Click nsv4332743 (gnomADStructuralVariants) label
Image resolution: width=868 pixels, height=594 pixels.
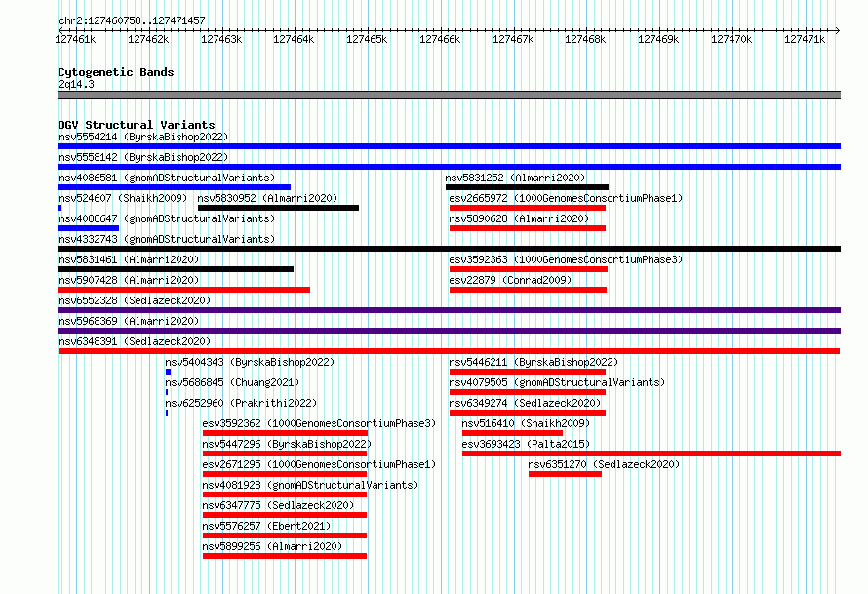click(167, 239)
